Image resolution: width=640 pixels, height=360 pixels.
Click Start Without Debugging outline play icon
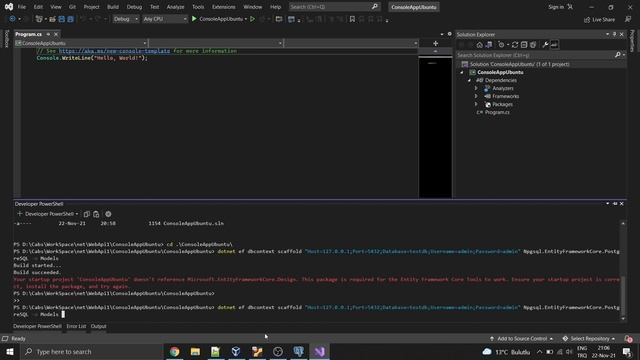pos(252,19)
